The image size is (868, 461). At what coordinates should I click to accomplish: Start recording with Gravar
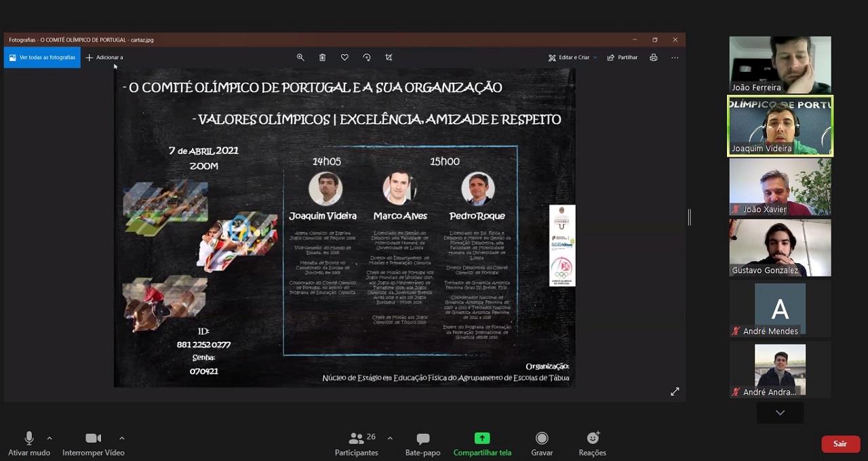[542, 445]
